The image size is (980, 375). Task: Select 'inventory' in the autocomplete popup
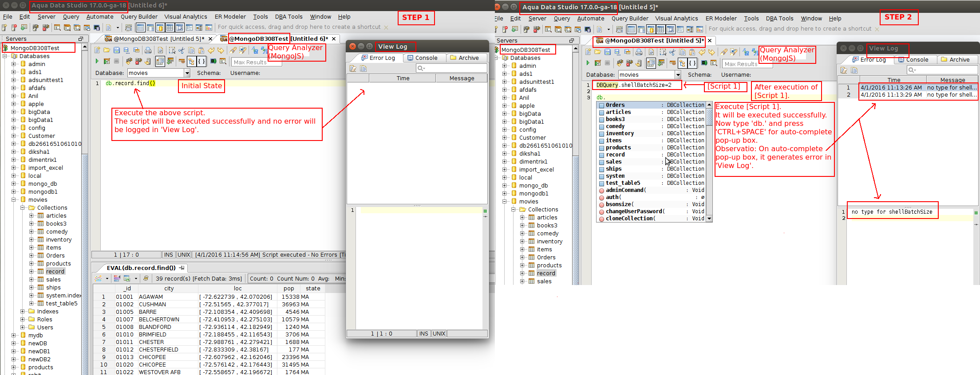[652, 133]
